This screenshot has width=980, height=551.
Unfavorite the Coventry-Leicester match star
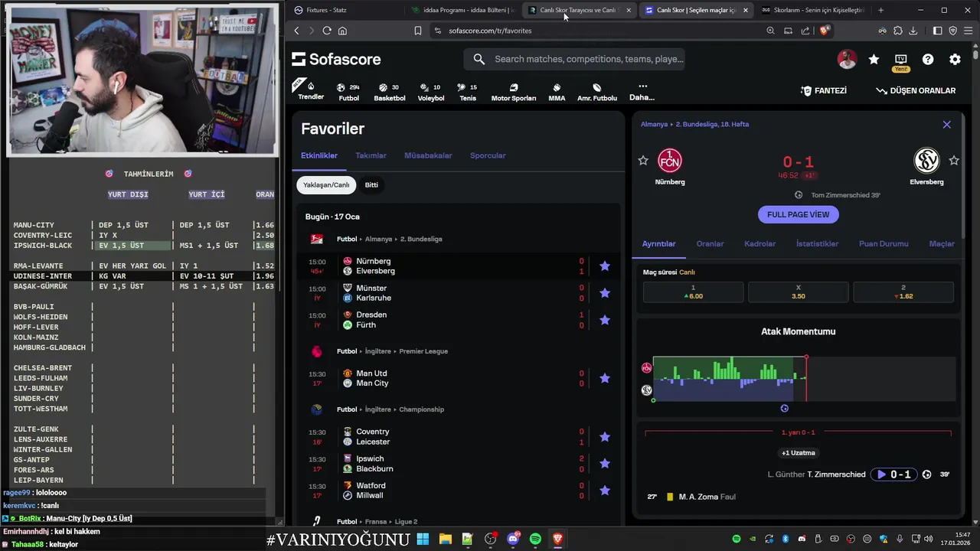pyautogui.click(x=605, y=437)
